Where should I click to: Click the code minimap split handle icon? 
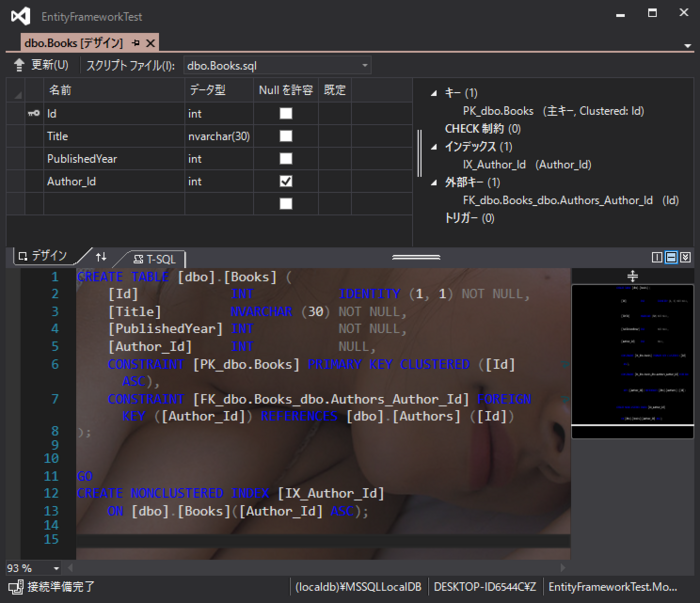coord(633,276)
